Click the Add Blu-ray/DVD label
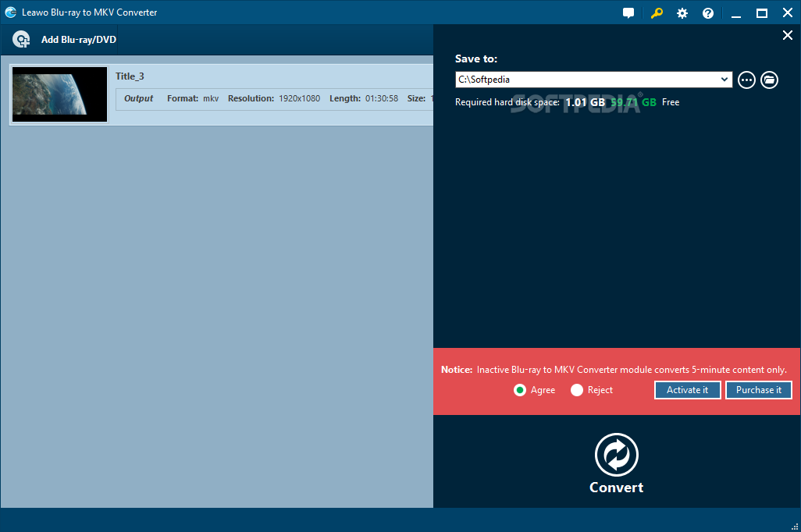Viewport: 801px width, 532px height. pos(79,39)
